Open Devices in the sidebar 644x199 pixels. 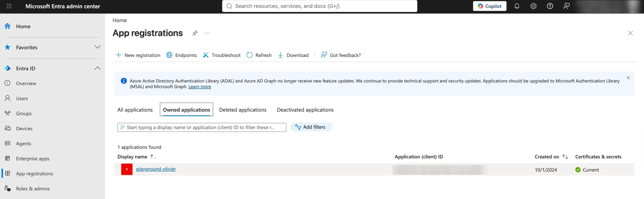pos(24,129)
